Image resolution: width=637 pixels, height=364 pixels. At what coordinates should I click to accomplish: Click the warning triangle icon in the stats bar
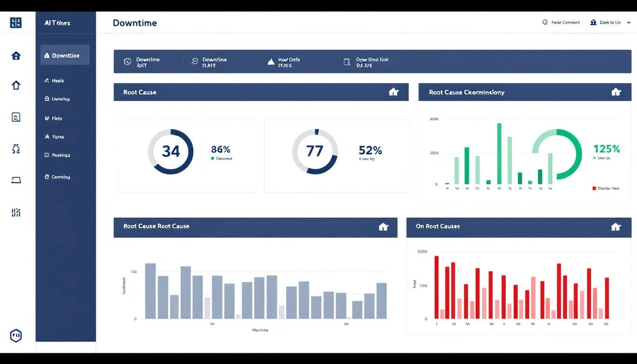click(x=271, y=61)
